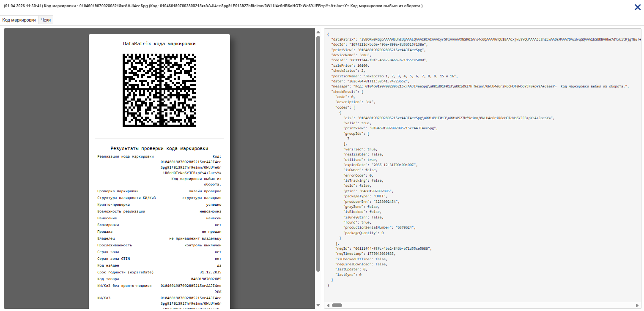Click the Крипто-проверка receipt row
Screen dimensions: 644x311
click(x=159, y=205)
